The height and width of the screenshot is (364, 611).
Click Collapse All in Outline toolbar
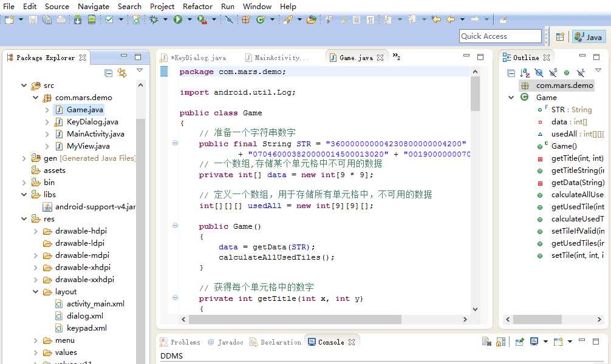pos(511,73)
